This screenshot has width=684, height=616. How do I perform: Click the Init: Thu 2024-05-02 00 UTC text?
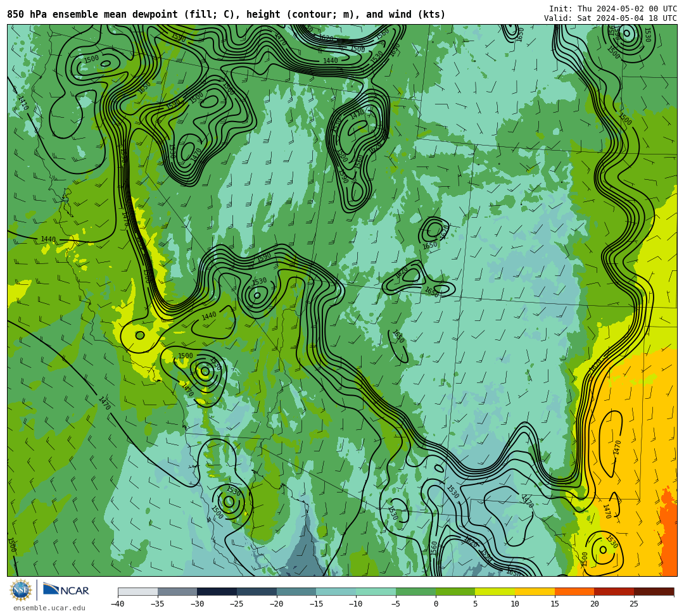(x=613, y=9)
